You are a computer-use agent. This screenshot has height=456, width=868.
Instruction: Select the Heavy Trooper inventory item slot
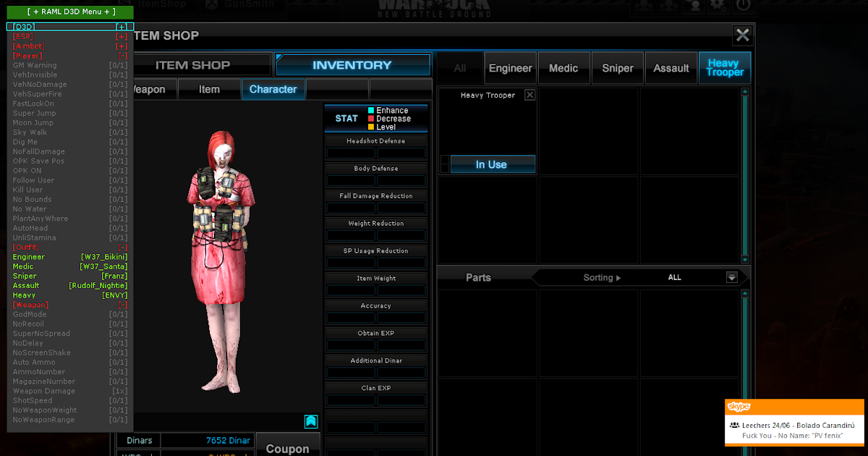point(488,130)
